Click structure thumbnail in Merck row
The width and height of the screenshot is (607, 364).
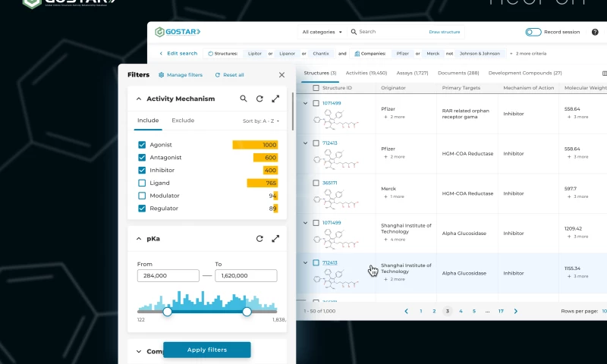point(335,199)
